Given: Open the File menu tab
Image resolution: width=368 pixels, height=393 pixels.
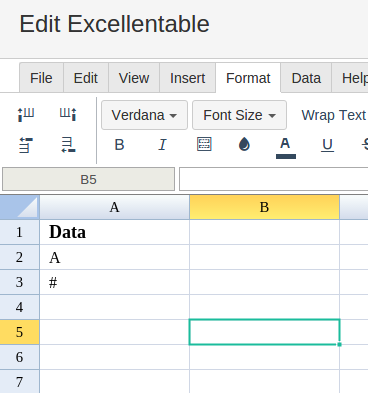Looking at the screenshot, I should tap(41, 78).
